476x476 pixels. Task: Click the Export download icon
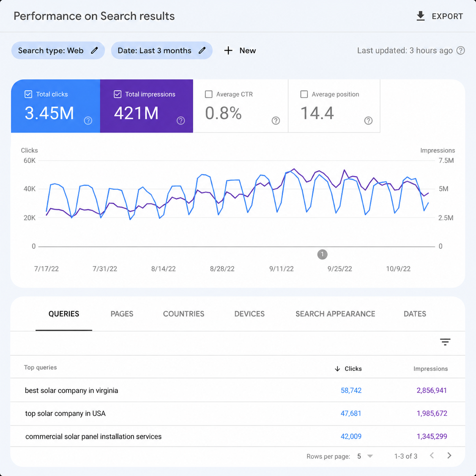421,16
